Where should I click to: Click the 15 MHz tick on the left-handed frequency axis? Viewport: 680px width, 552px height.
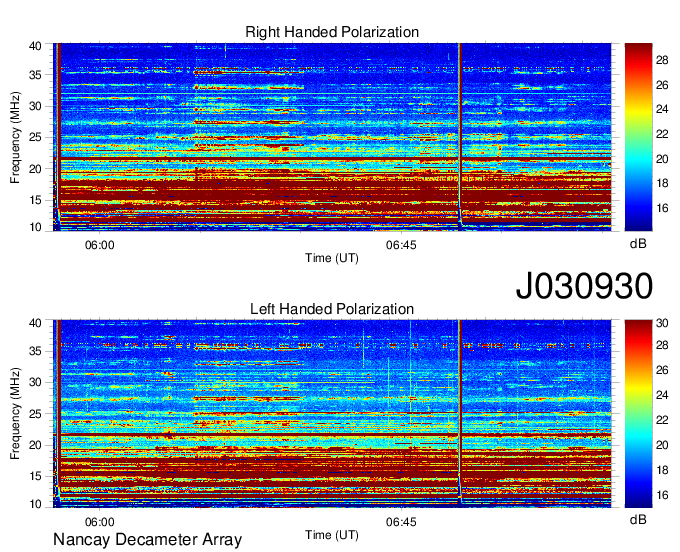pos(36,476)
